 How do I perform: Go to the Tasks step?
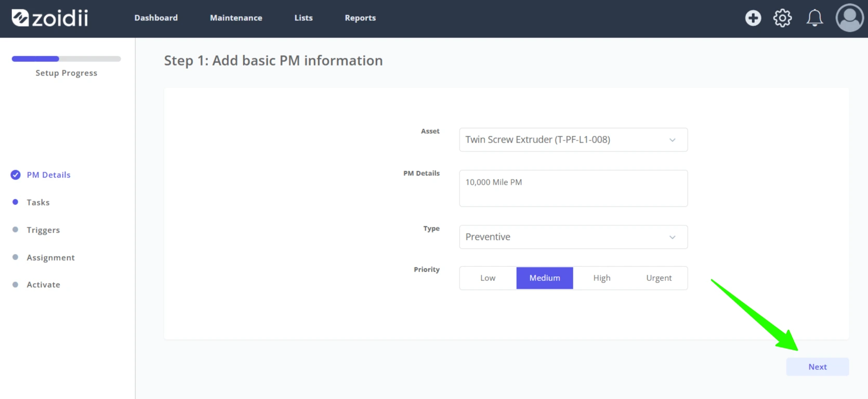click(x=38, y=202)
